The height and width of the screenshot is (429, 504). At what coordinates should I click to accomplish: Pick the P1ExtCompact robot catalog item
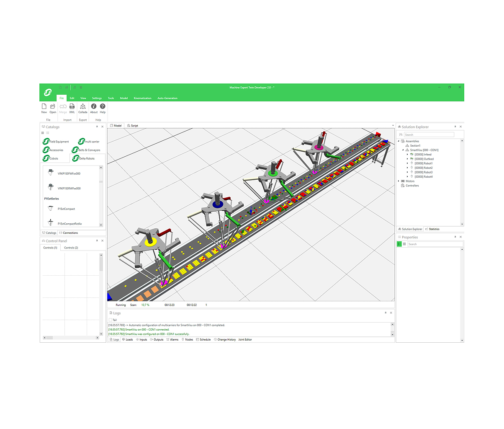[66, 209]
